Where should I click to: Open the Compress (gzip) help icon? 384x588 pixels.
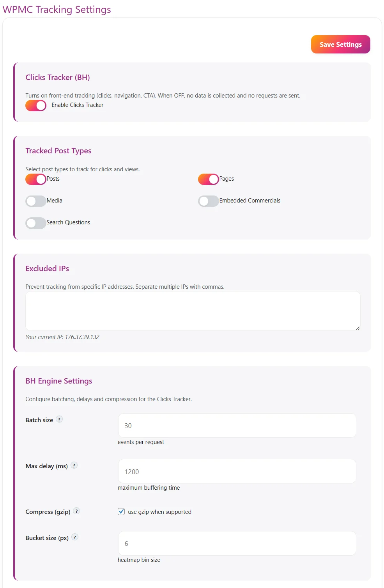click(x=76, y=511)
